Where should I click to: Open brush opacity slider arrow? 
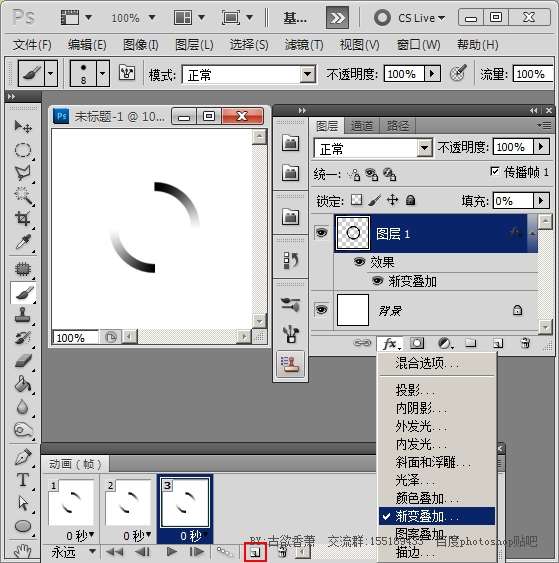[432, 74]
